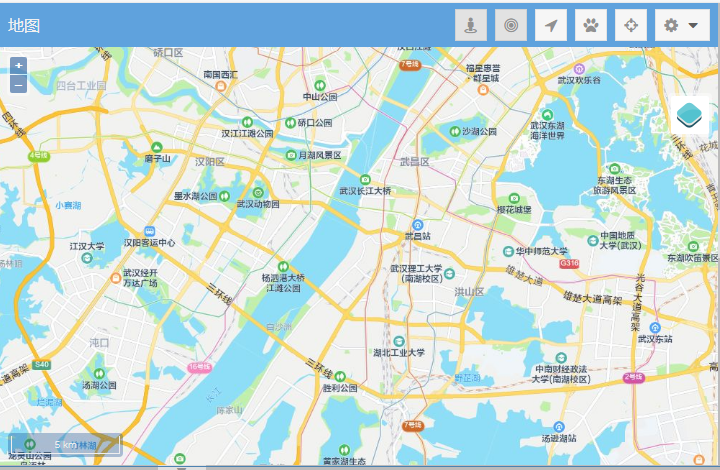Click the 月湖风景区 scenic spot icon
720x470 pixels.
[x=291, y=155]
